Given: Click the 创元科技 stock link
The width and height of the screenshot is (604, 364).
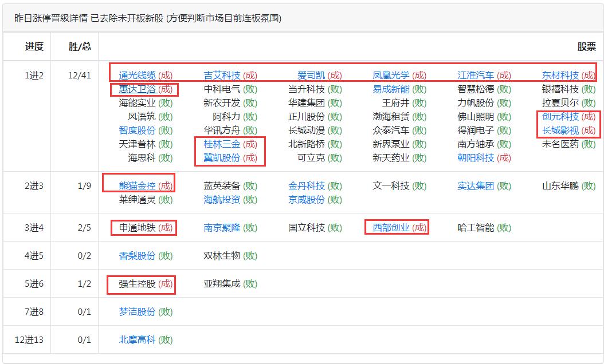Looking at the screenshot, I should [x=560, y=117].
